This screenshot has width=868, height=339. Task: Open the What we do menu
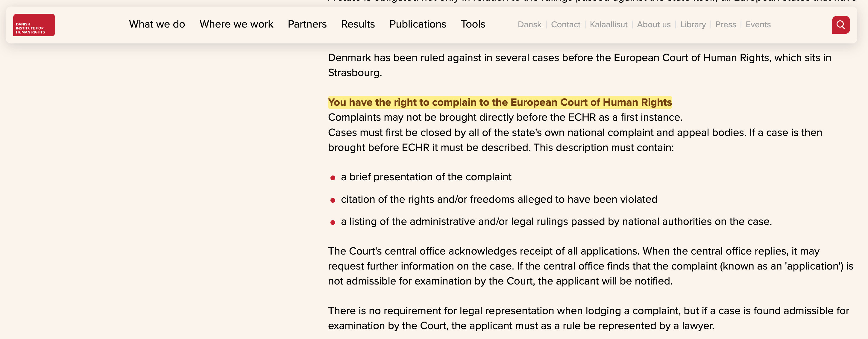pos(157,24)
